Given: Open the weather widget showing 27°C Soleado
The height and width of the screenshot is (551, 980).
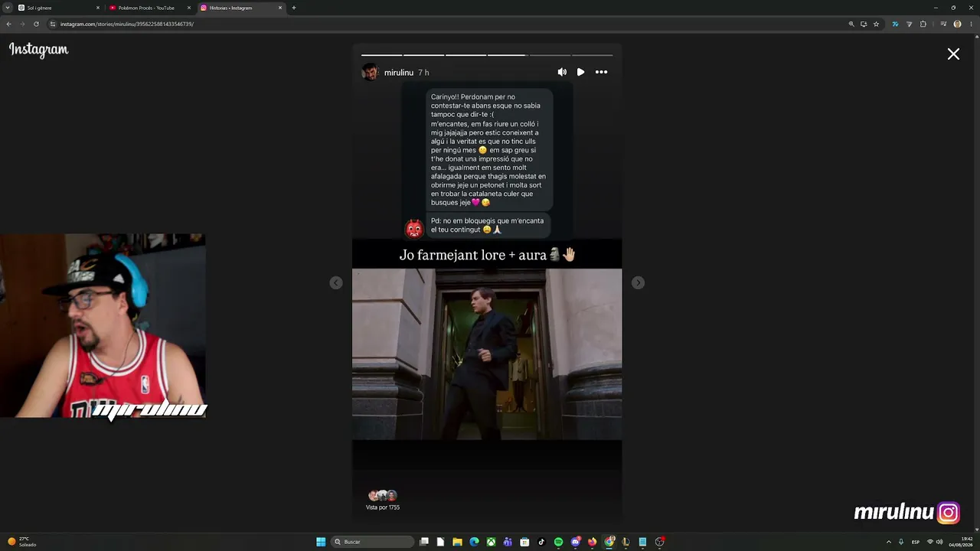Looking at the screenshot, I should click(21, 542).
